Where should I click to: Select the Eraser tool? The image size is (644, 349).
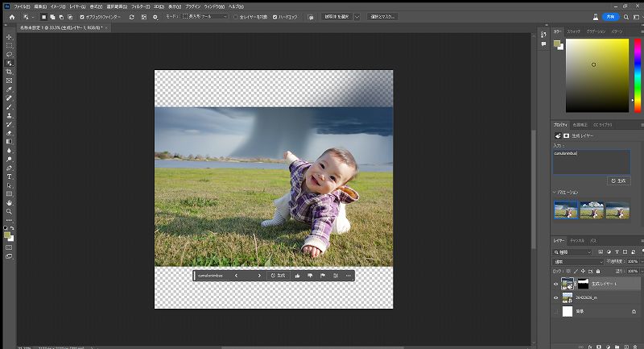click(x=9, y=133)
